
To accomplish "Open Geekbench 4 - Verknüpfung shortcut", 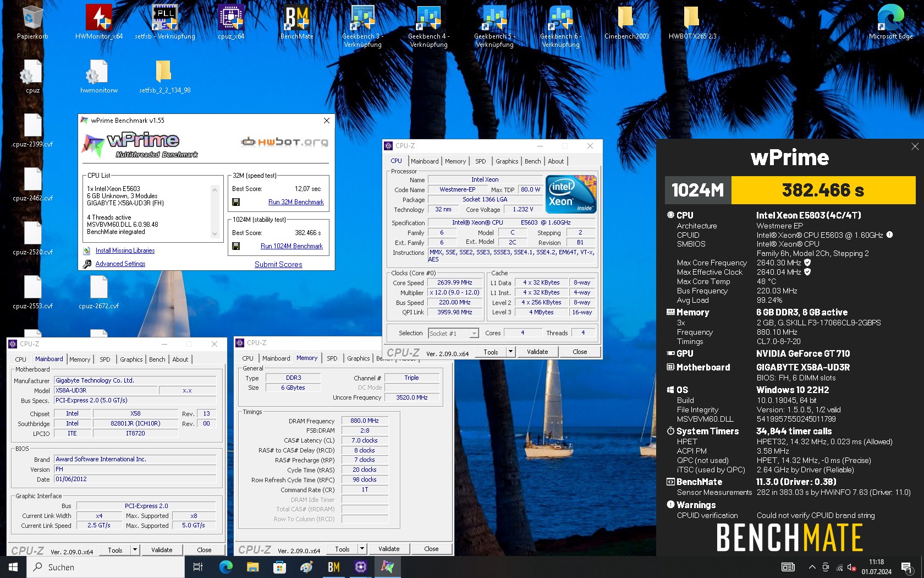I will (x=429, y=26).
